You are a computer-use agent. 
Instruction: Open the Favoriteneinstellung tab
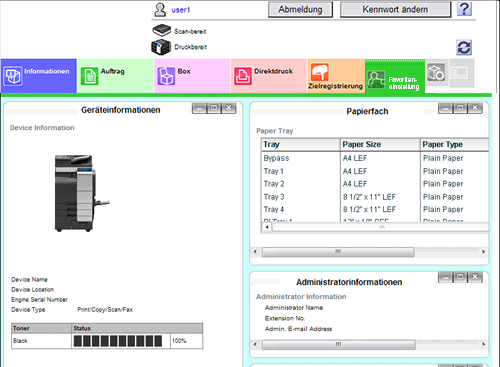pos(395,77)
